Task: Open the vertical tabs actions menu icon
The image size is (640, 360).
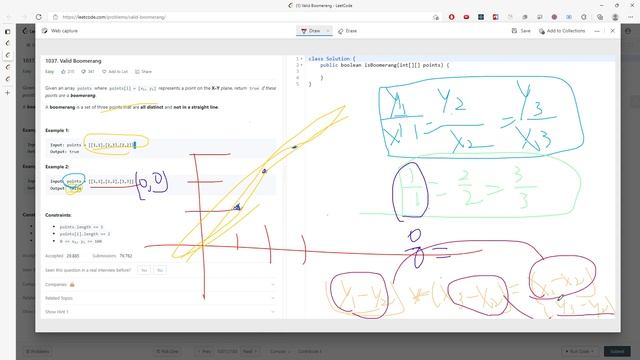Action: click(x=7, y=31)
